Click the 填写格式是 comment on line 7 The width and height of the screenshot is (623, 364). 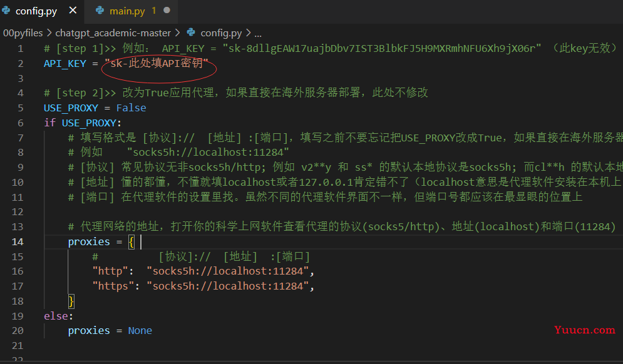(x=345, y=138)
